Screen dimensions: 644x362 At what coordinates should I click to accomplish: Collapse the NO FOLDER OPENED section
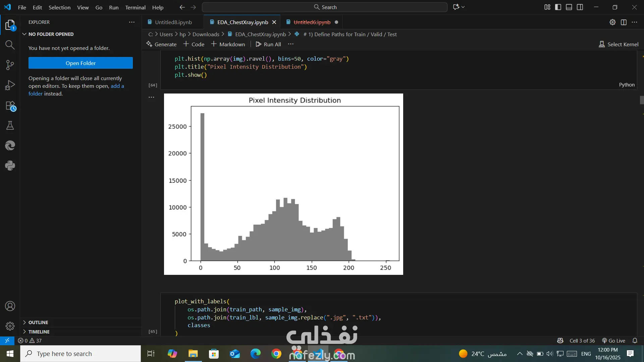51,34
